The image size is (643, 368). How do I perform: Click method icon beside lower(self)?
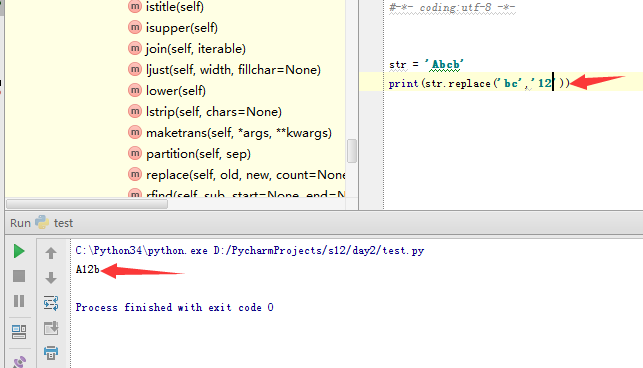pyautogui.click(x=135, y=90)
